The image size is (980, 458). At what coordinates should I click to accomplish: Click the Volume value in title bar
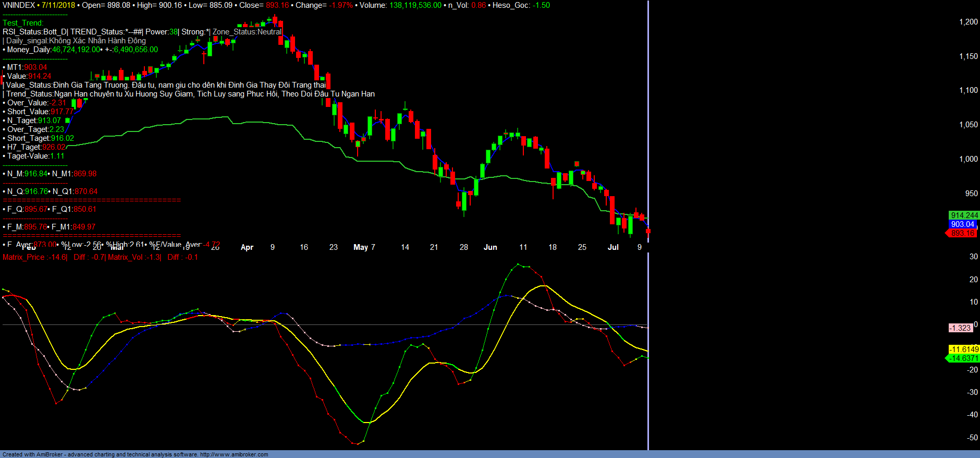415,5
